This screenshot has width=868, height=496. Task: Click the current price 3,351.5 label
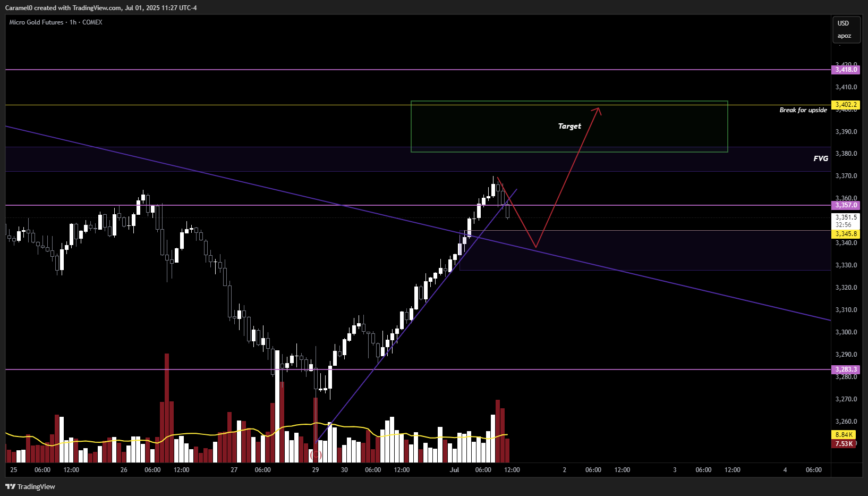(x=846, y=217)
